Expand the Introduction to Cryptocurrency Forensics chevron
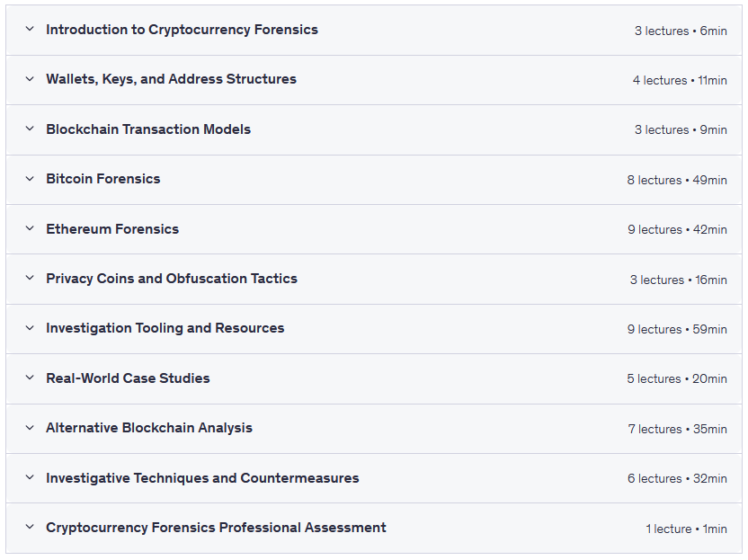 pos(30,30)
